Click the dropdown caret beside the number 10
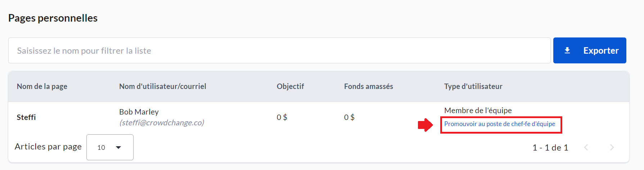Screen dimensions: 644x170 tap(118, 147)
